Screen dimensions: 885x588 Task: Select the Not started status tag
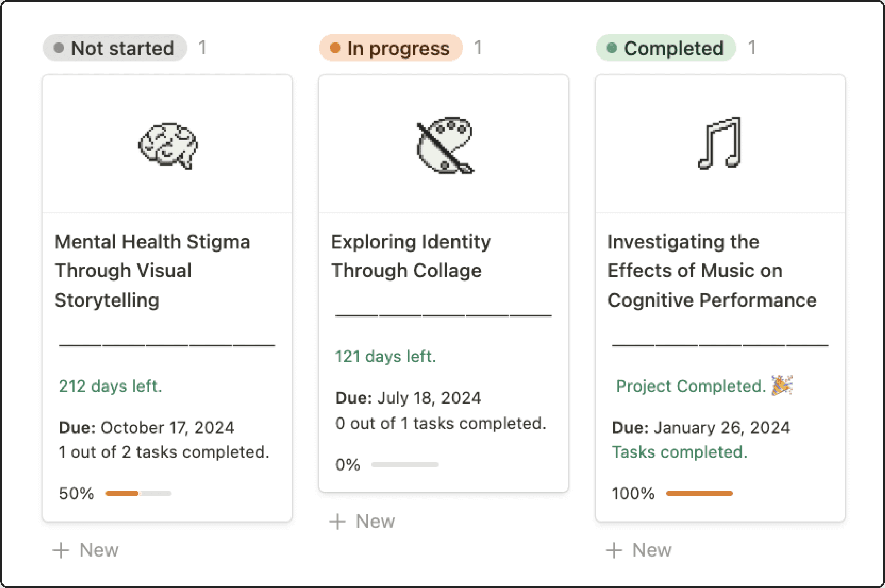[x=115, y=48]
